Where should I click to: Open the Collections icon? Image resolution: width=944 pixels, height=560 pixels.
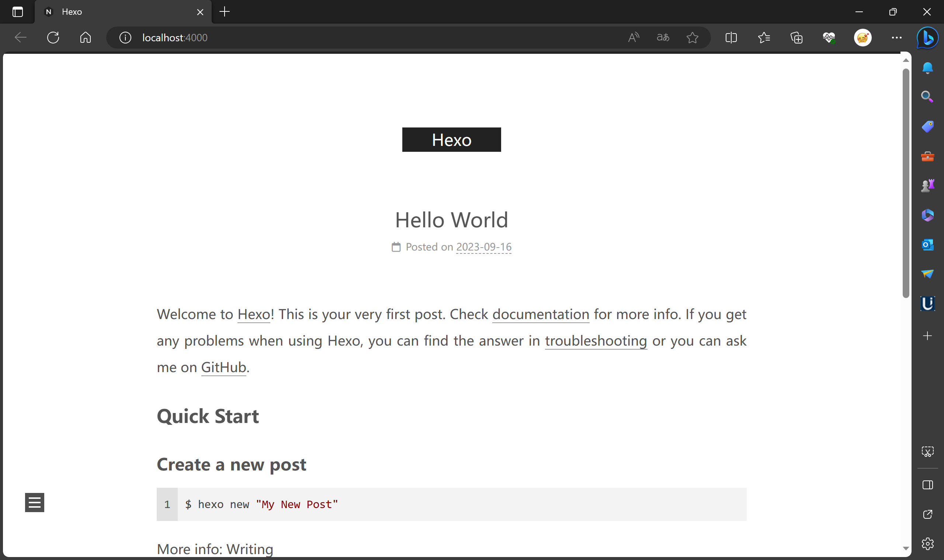point(796,38)
